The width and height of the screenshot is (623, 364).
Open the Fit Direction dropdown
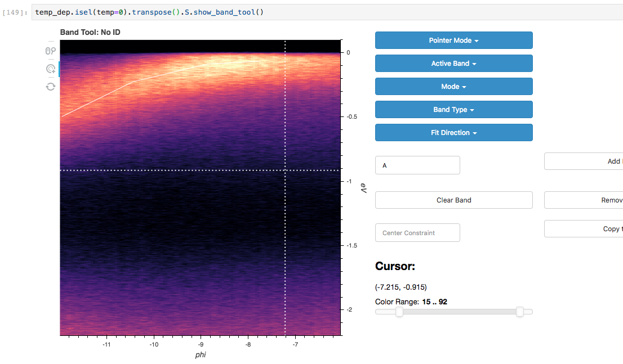click(454, 133)
